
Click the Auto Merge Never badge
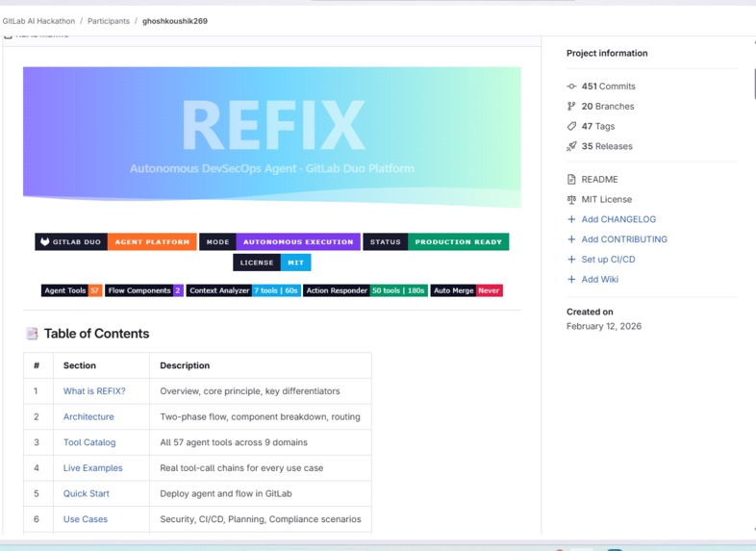(x=466, y=290)
